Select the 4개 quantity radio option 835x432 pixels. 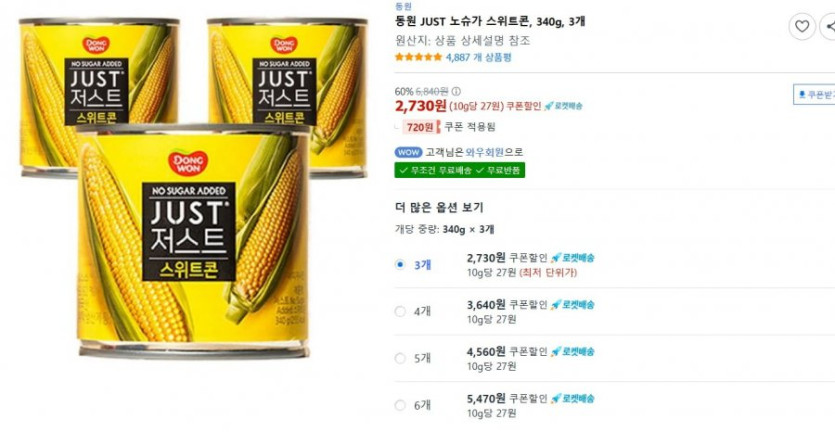point(400,312)
